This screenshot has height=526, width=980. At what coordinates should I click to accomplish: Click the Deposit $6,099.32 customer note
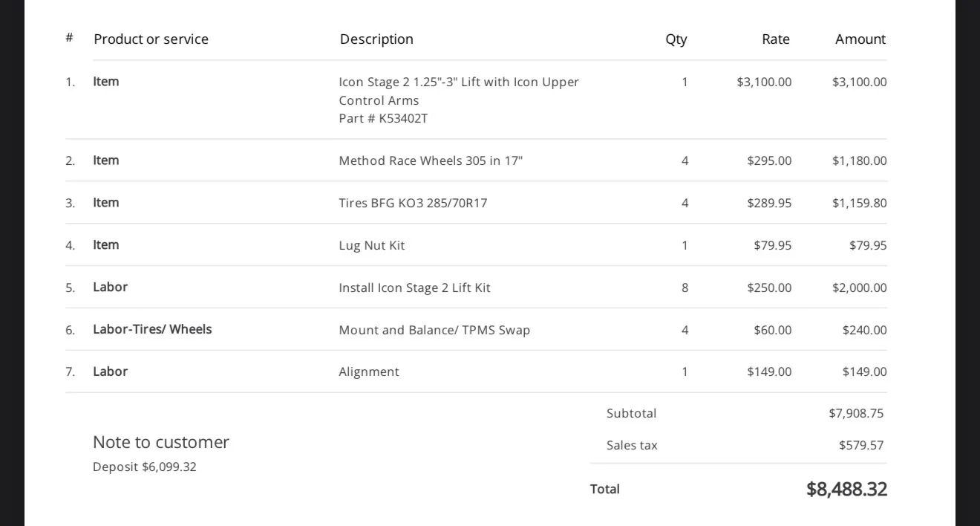click(145, 467)
